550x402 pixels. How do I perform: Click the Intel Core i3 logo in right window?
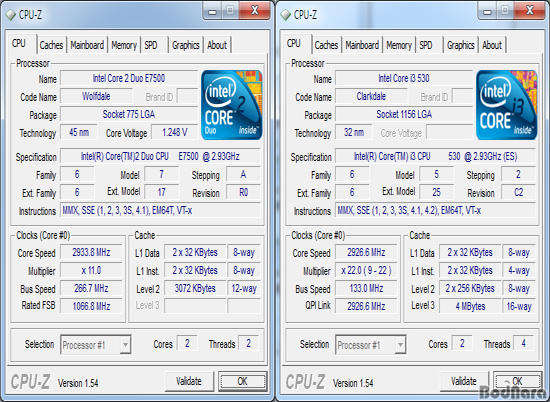[x=507, y=105]
